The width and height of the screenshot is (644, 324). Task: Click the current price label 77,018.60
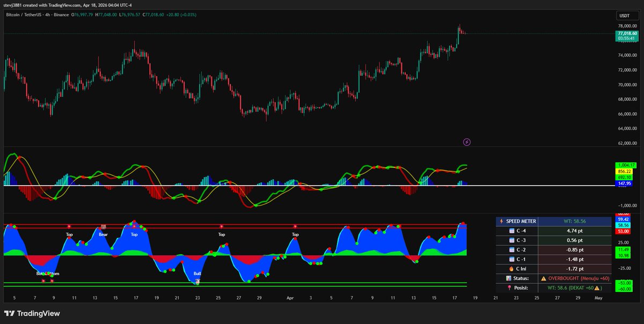(x=627, y=33)
